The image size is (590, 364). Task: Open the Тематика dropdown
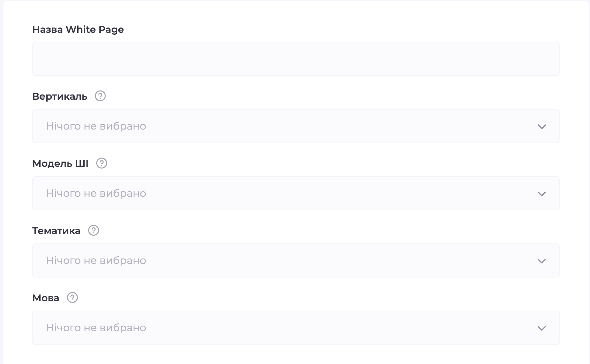[x=296, y=260]
